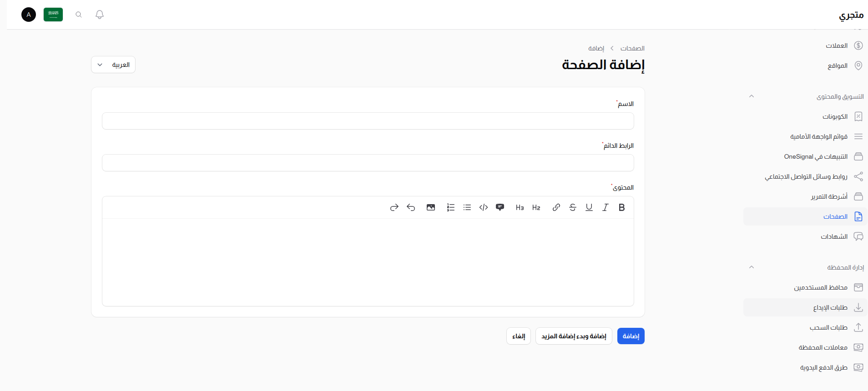Insert a code block

[484, 207]
